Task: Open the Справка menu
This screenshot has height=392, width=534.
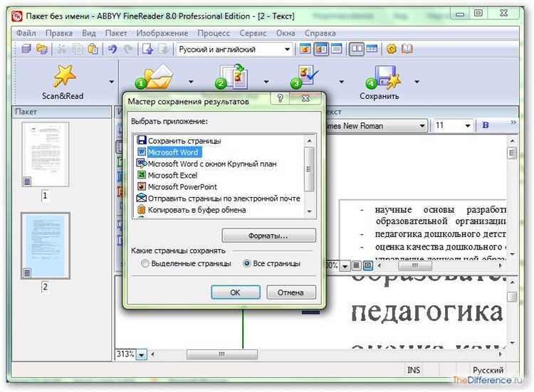Action: click(320, 33)
